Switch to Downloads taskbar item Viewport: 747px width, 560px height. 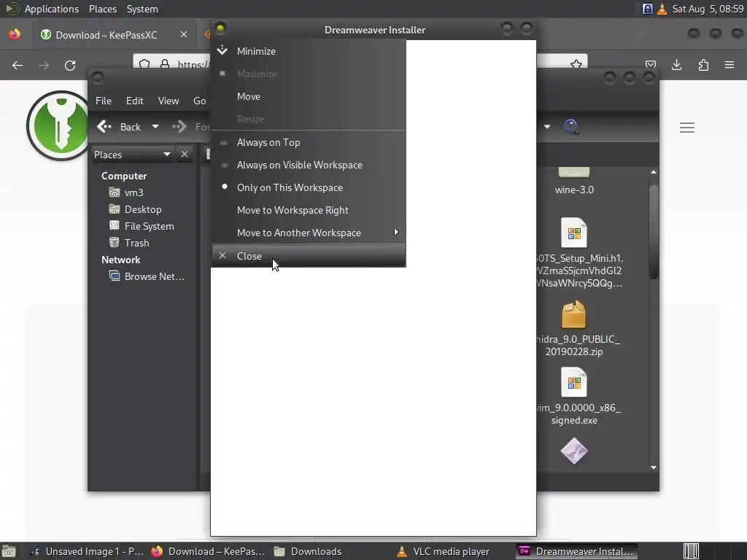tap(307, 551)
